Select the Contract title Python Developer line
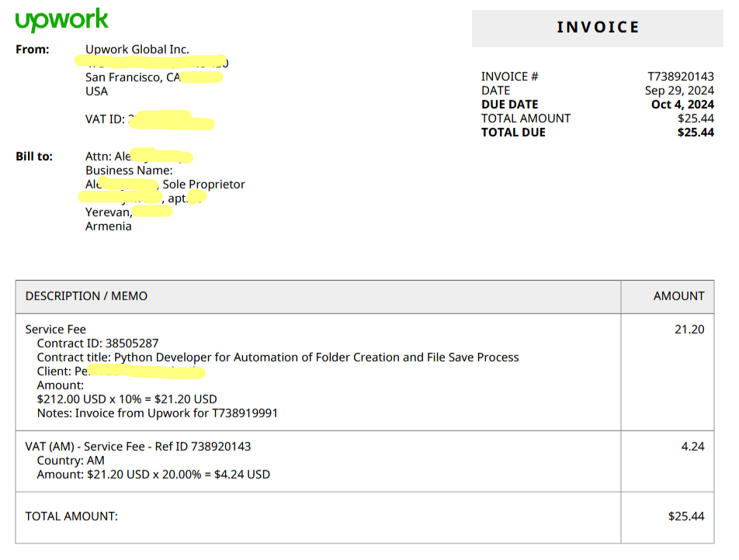The width and height of the screenshot is (739, 560). click(278, 358)
